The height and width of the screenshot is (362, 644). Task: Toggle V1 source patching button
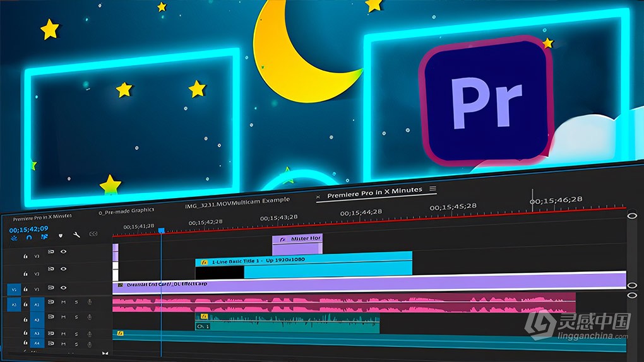14,289
